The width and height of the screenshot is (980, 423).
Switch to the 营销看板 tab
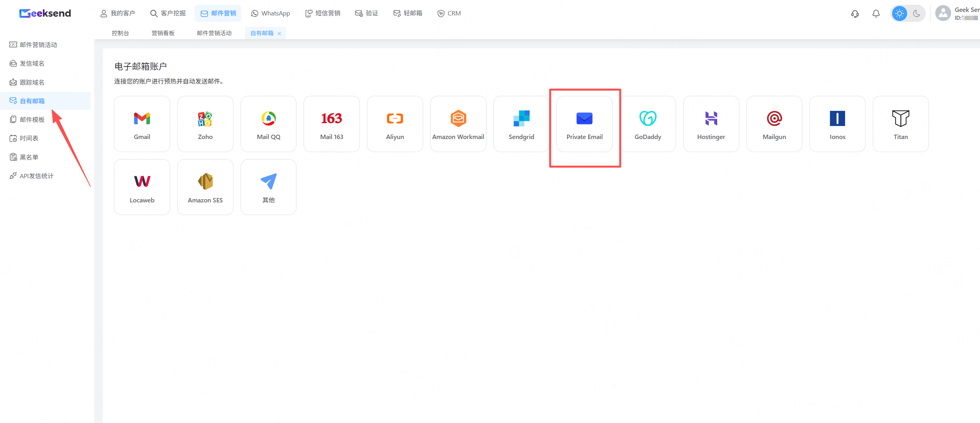(x=163, y=33)
